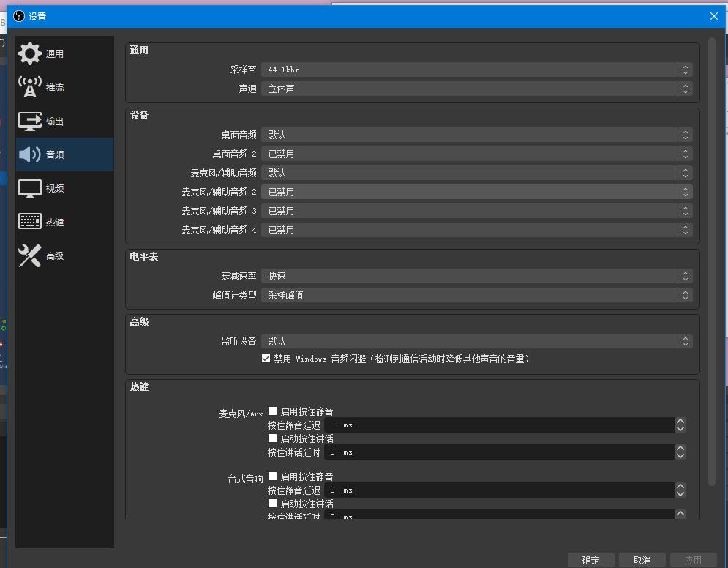Enable 启用按住静音 for 麦克风/Aux
Screen dimensions: 728x568
[x=272, y=411]
